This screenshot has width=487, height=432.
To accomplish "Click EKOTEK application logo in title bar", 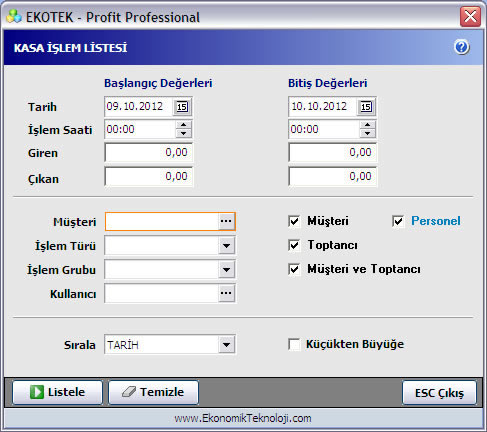I will pos(14,16).
